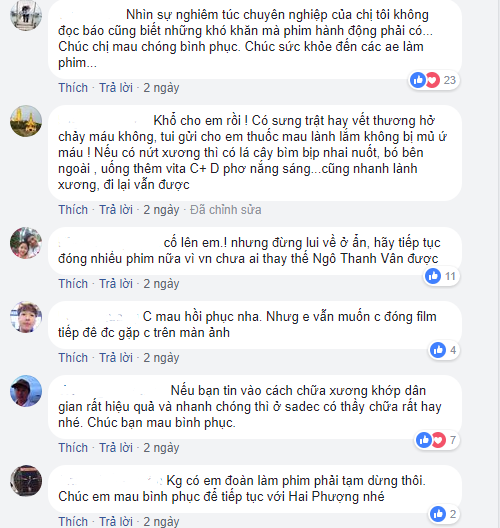
Task: Open the dark avatar beside the 'Kg có em đoàn' comment
Action: 26,481
